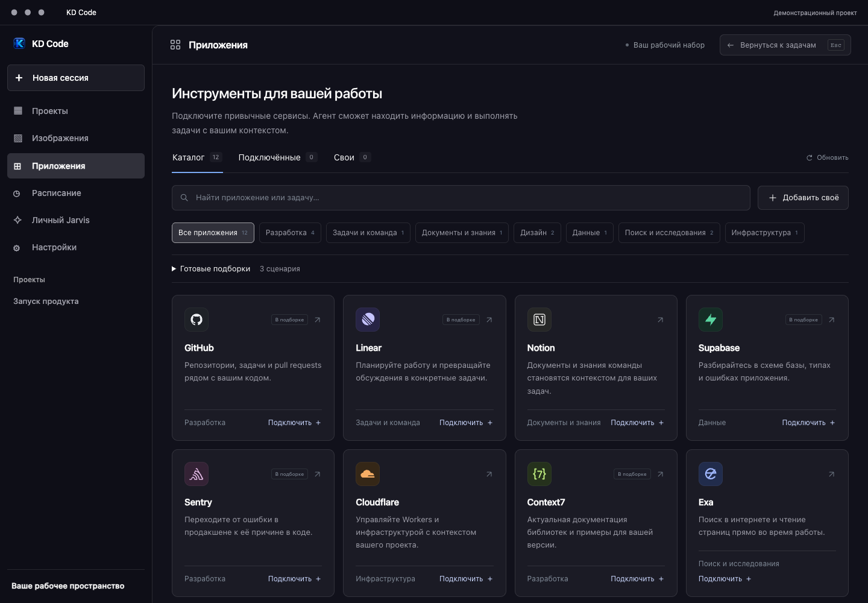Screen dimensions: 868x603
Task: Click Подключить on the Cloudflare card
Action: [466, 579]
